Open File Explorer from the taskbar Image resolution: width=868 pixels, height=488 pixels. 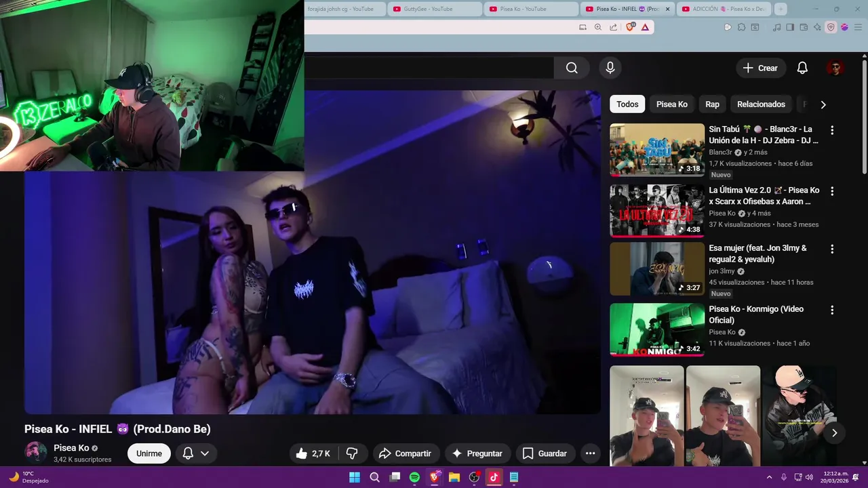click(454, 477)
